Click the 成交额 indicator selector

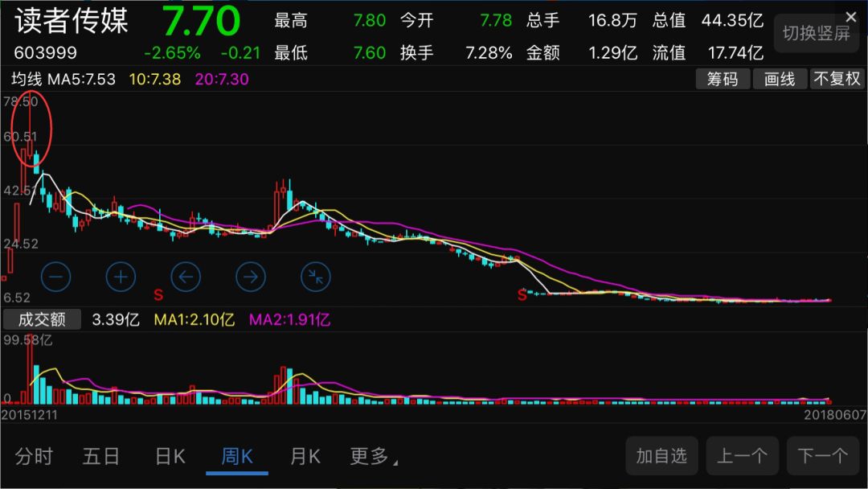pyautogui.click(x=42, y=319)
